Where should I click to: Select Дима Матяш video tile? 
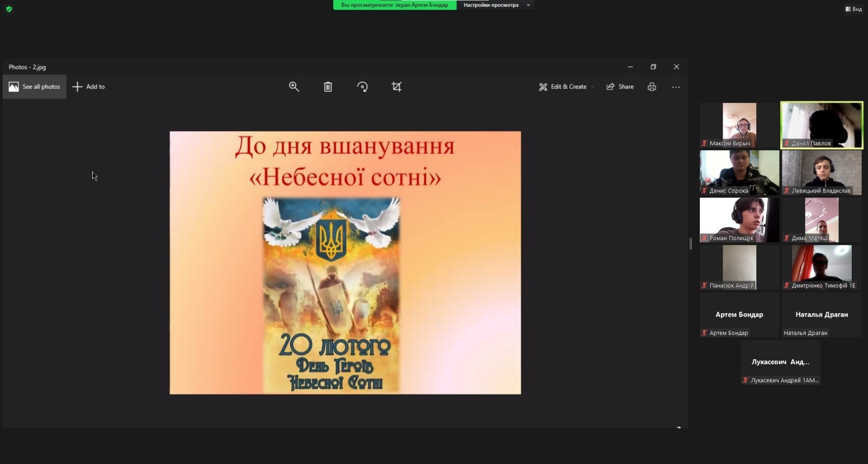[x=822, y=220]
